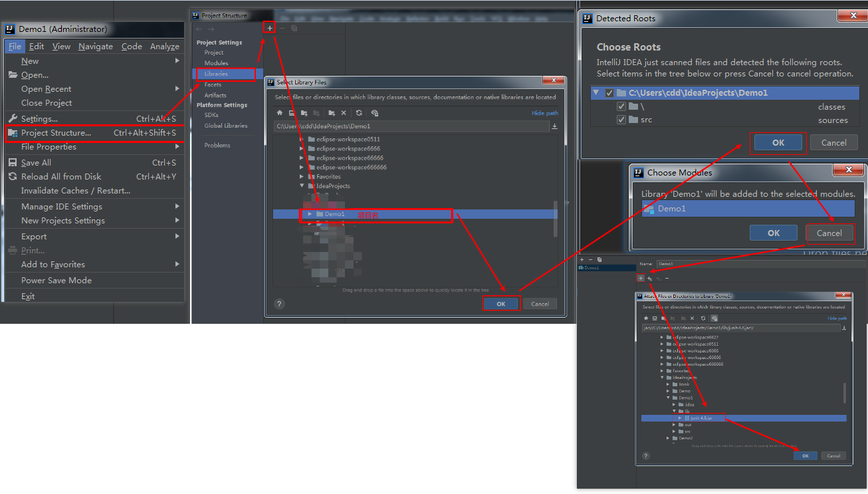Toggle show hidden files icon in Attach Files dialog

tap(714, 318)
